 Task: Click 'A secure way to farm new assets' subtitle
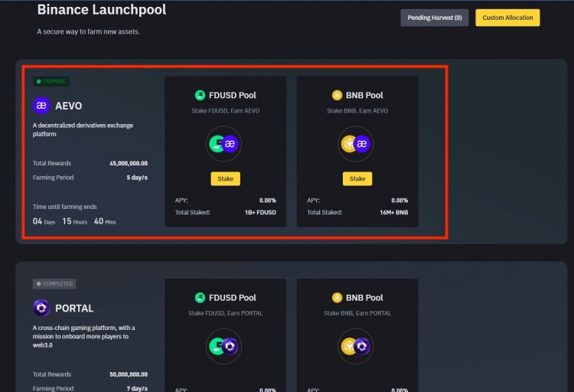click(x=88, y=31)
